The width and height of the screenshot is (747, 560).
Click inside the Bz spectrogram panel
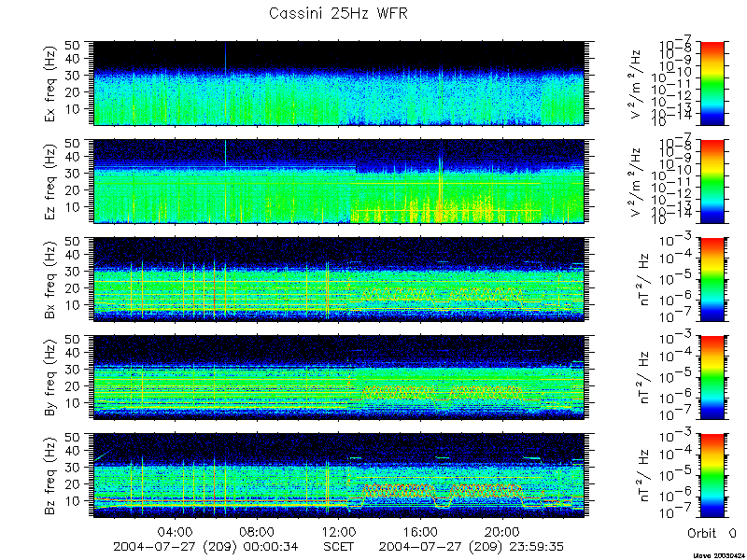tap(339, 476)
